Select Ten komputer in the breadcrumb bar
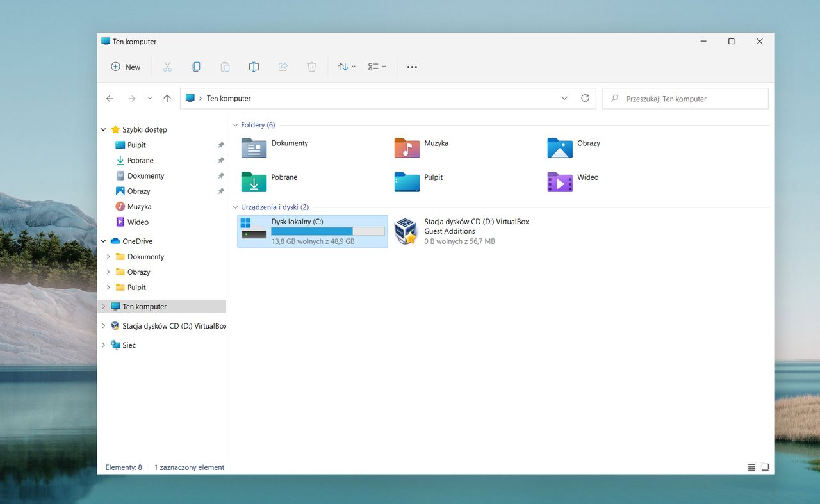 coord(228,98)
